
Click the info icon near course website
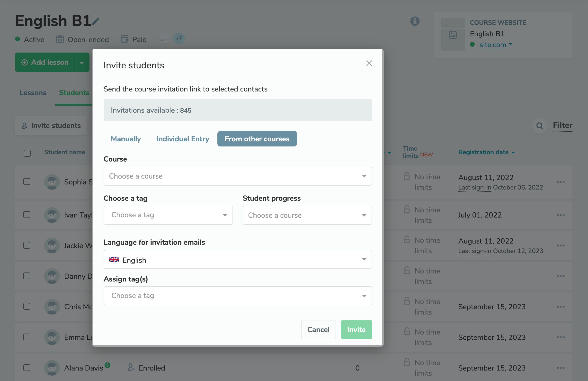point(415,21)
